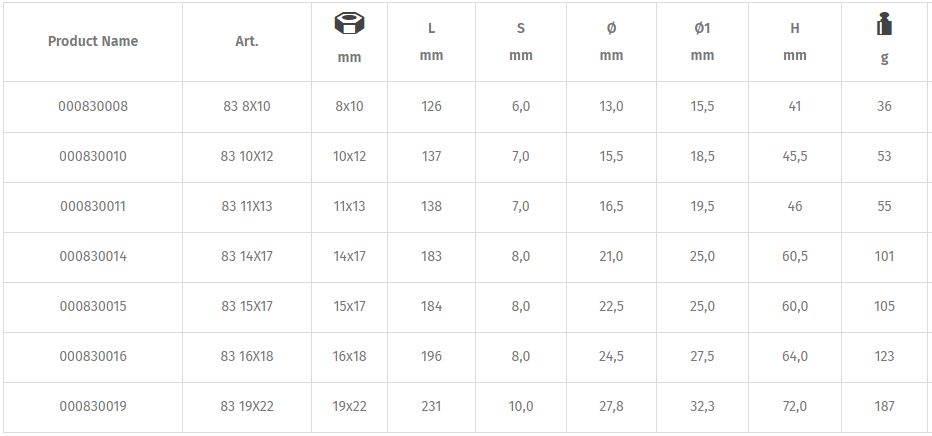Click the hex nut size icon

[350, 24]
